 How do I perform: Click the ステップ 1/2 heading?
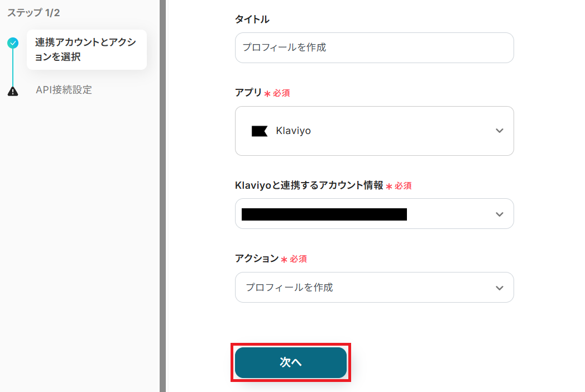[x=33, y=13]
